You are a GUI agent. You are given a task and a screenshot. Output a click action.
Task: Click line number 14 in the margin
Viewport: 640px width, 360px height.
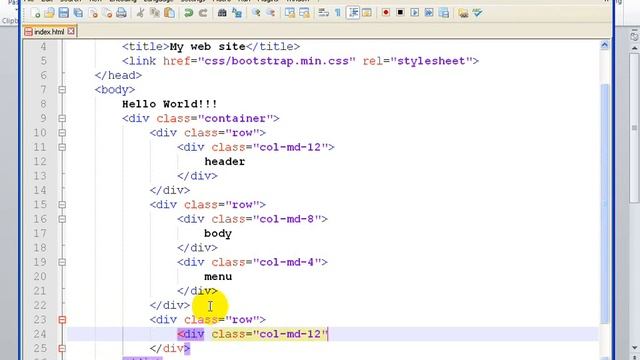tap(40, 190)
